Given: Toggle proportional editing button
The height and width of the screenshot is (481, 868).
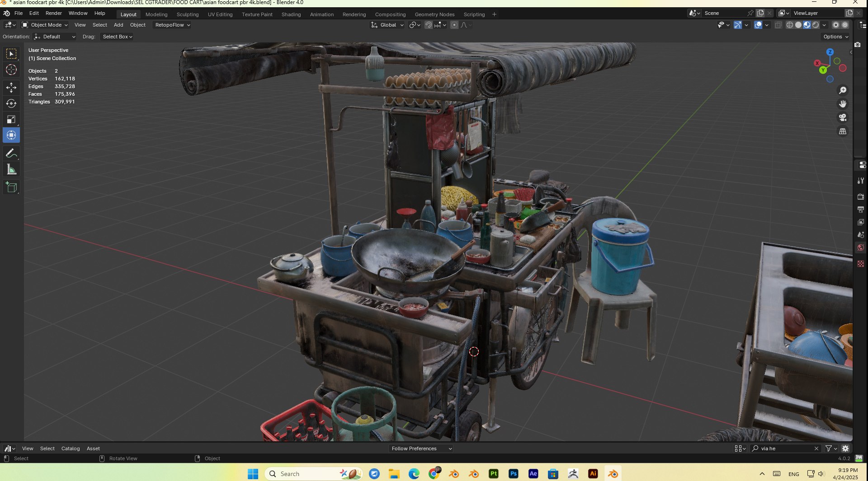Looking at the screenshot, I should point(454,25).
